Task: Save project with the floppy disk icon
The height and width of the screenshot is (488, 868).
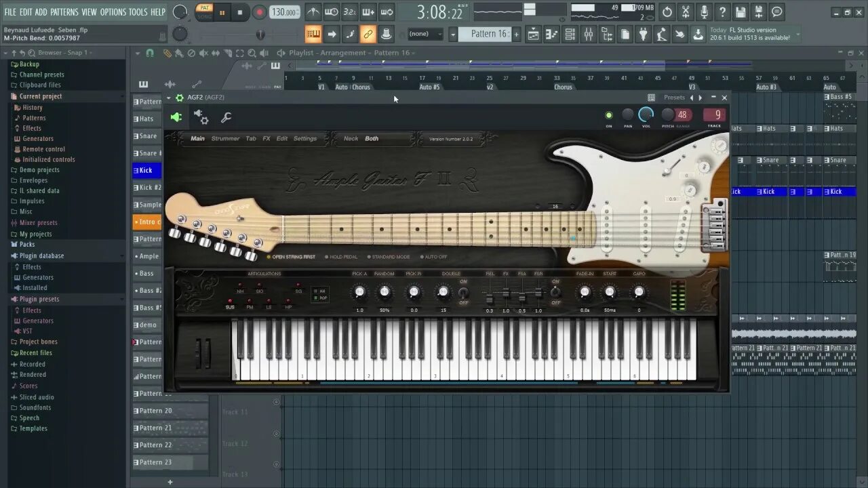Action: 741,12
